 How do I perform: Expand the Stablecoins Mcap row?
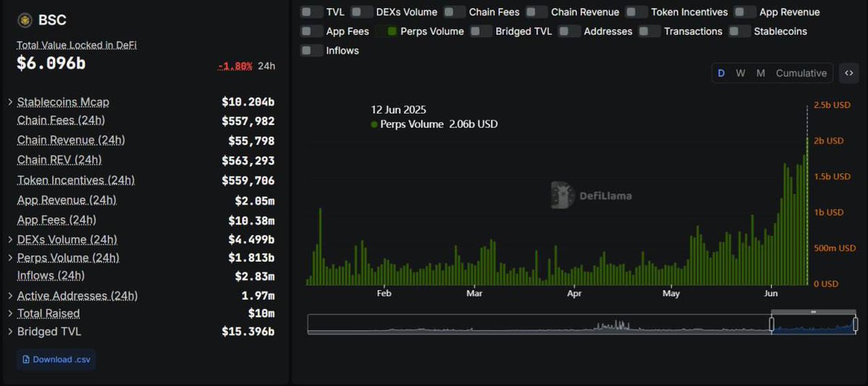[x=10, y=102]
